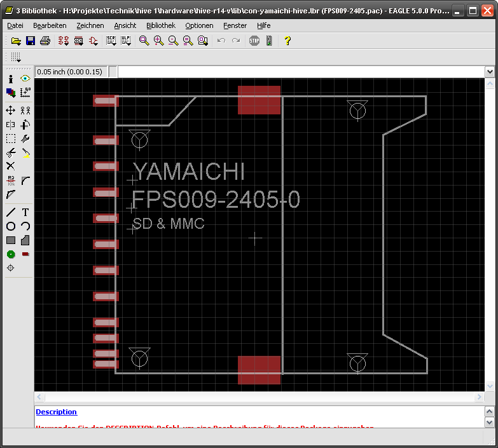Open the Bibliothek menu

pyautogui.click(x=160, y=25)
